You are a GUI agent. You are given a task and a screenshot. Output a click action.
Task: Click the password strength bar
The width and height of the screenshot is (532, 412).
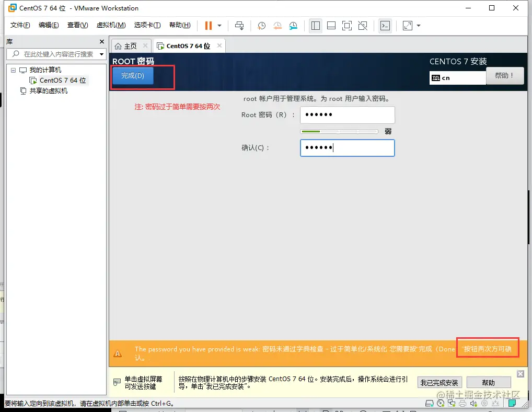339,131
